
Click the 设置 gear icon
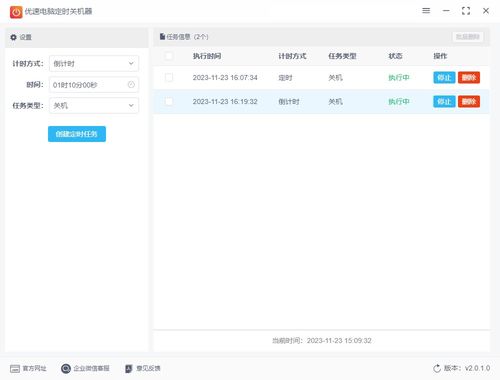click(13, 37)
